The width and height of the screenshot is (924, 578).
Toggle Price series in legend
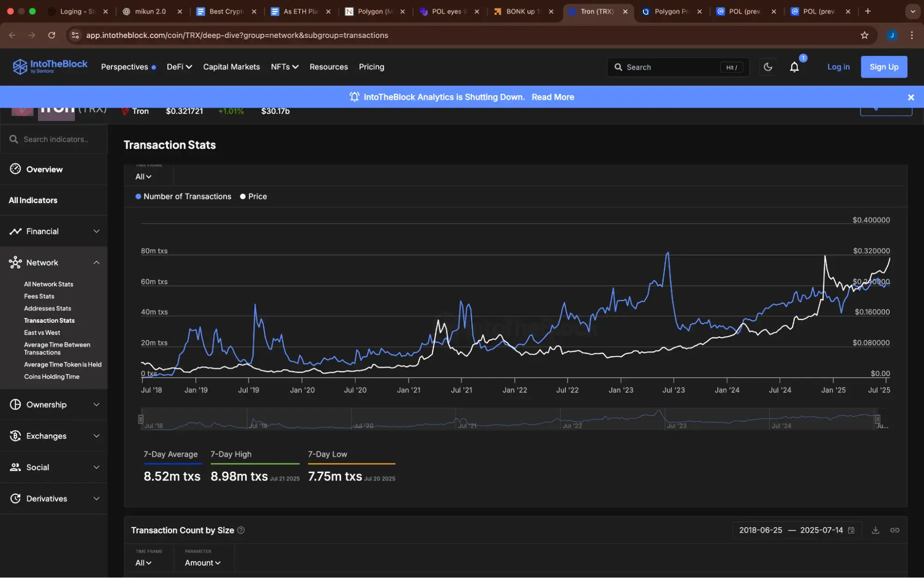coord(253,197)
